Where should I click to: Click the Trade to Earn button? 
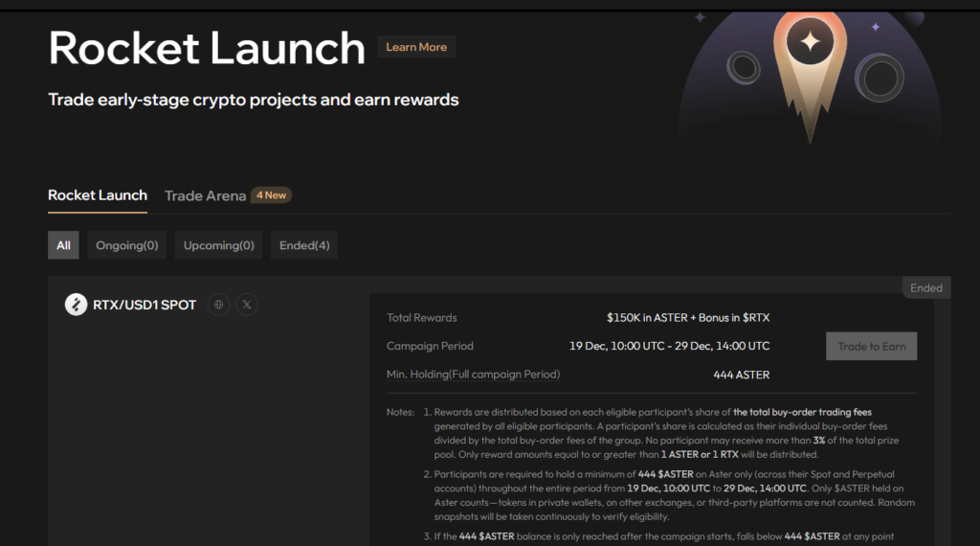click(871, 346)
